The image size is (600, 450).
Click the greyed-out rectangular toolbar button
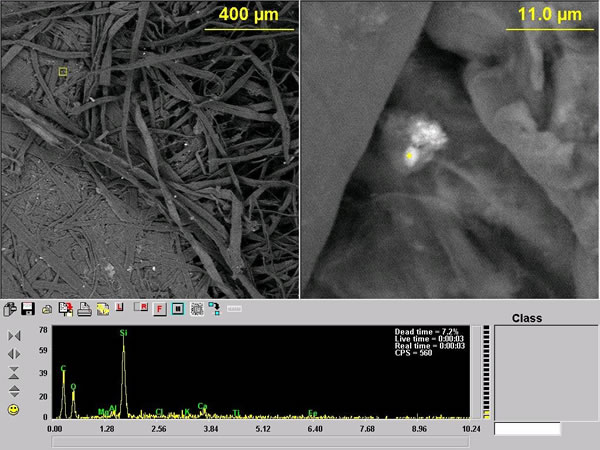pyautogui.click(x=234, y=308)
